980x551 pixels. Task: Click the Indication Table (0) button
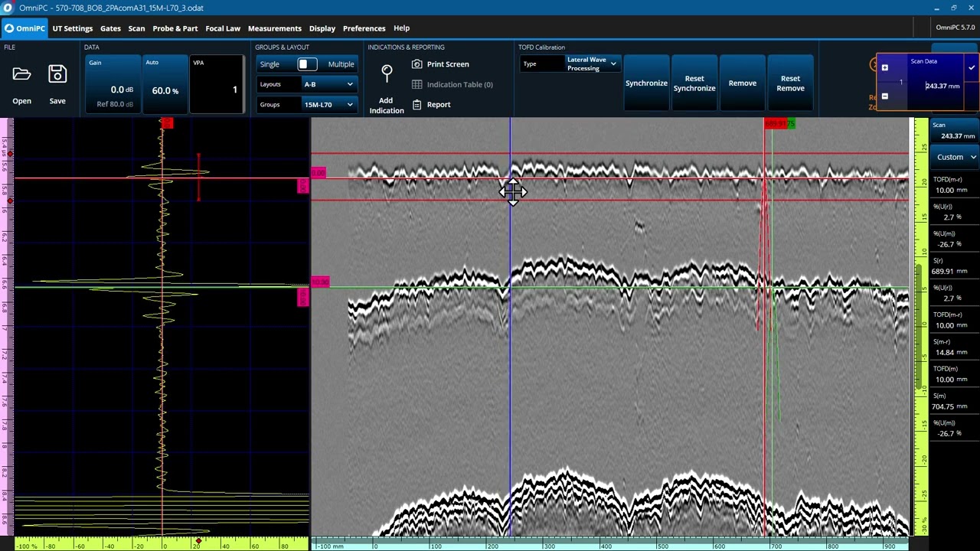(x=452, y=84)
